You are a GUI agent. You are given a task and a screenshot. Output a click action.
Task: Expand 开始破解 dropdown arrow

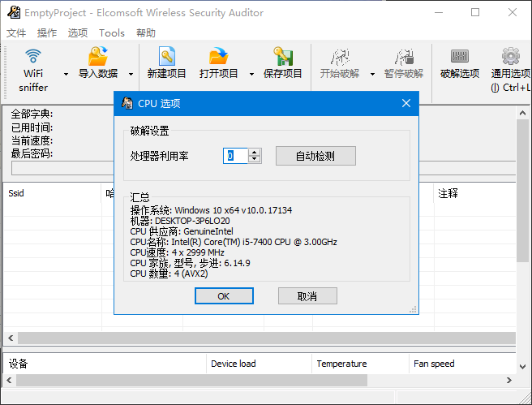(372, 74)
